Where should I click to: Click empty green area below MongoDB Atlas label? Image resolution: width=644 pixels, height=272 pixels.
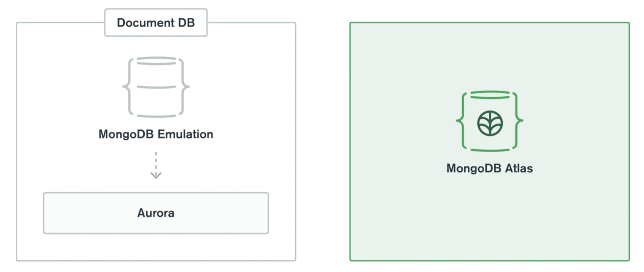click(x=490, y=216)
